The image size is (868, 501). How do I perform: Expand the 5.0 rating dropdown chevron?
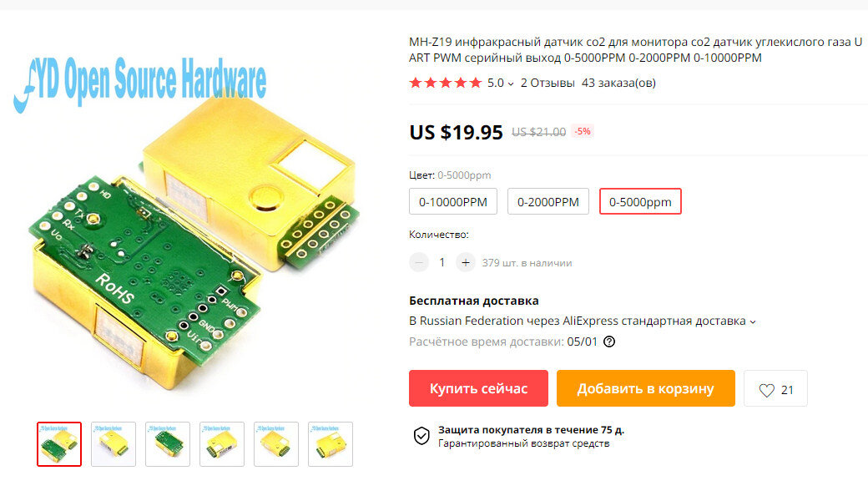[511, 84]
